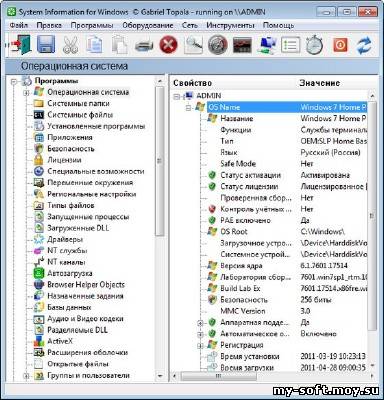
Task: Select Лицензии in the tree
Action: tap(64, 160)
